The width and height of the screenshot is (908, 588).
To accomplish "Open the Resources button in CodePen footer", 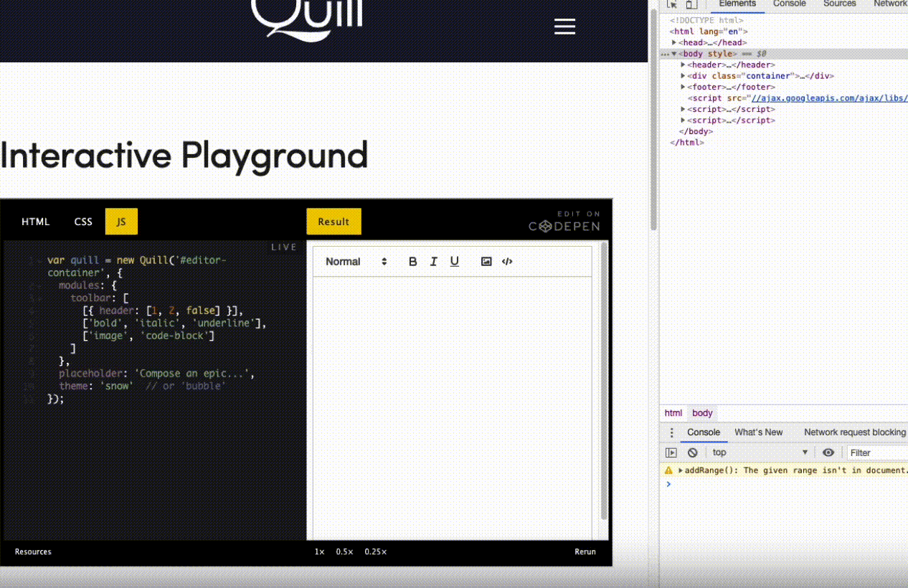I will [33, 551].
